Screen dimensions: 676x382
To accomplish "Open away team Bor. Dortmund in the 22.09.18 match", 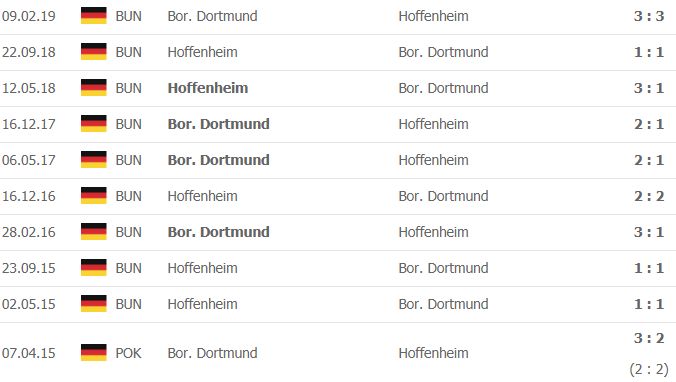I will [443, 52].
